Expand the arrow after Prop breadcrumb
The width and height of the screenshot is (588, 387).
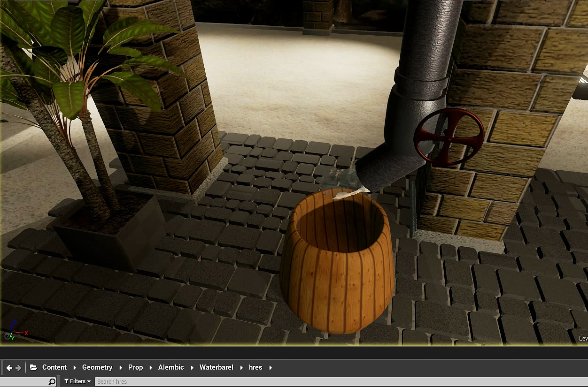pyautogui.click(x=151, y=368)
